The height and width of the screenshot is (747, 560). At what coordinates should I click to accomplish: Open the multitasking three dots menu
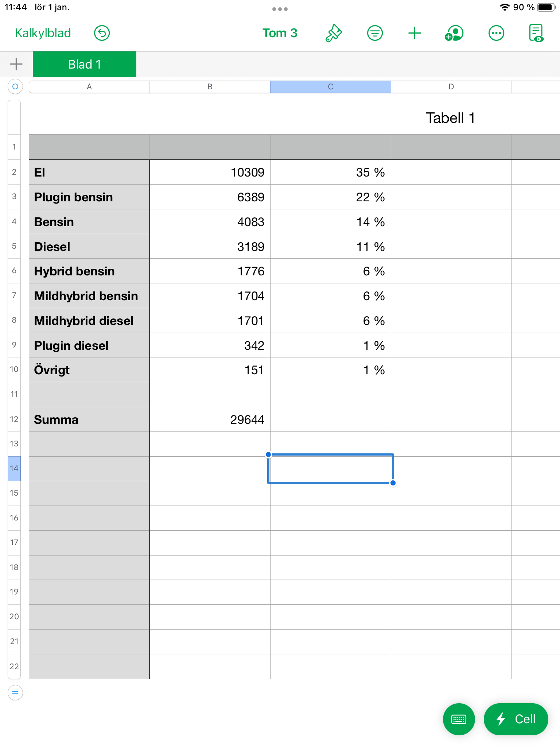[x=280, y=9]
